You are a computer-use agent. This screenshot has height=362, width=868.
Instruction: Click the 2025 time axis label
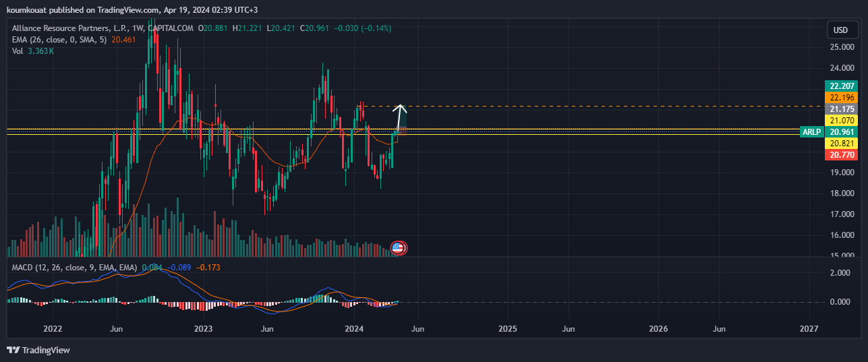[x=507, y=329]
